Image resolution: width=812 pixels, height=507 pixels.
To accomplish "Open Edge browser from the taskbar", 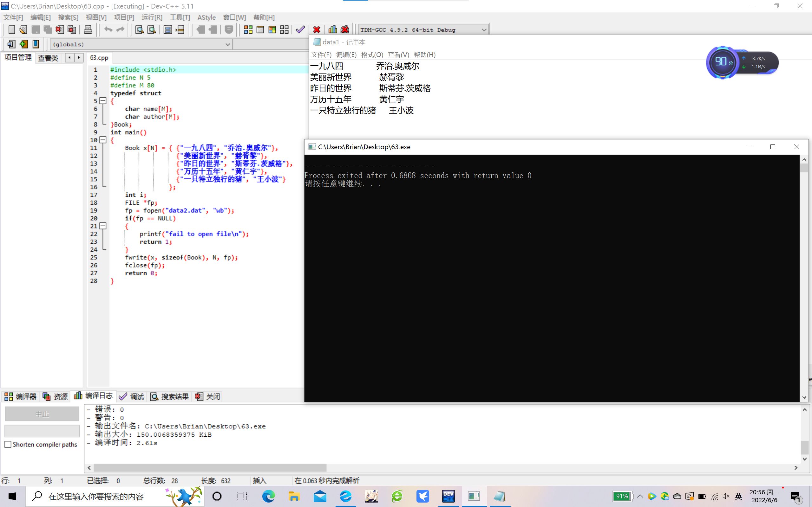I will coord(268,496).
